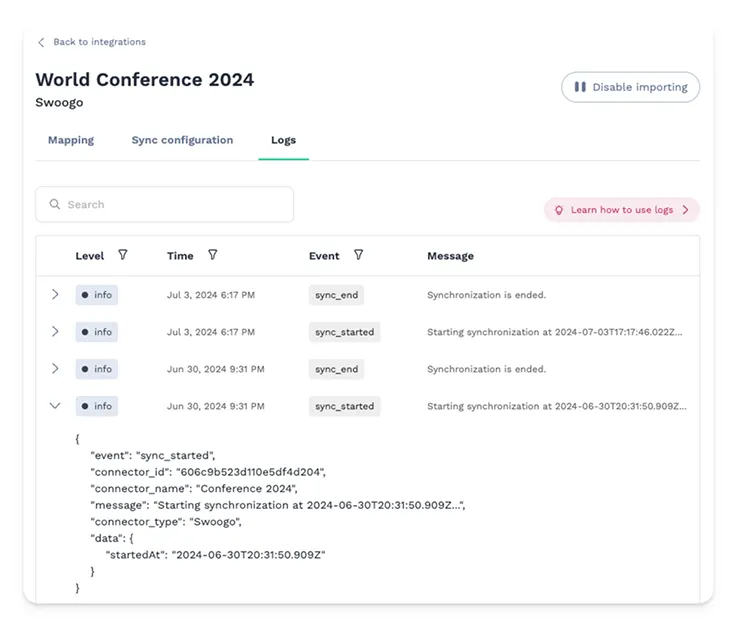Click the "data": { JSON line
Viewport: 737px width, 627px height.
[x=112, y=538]
